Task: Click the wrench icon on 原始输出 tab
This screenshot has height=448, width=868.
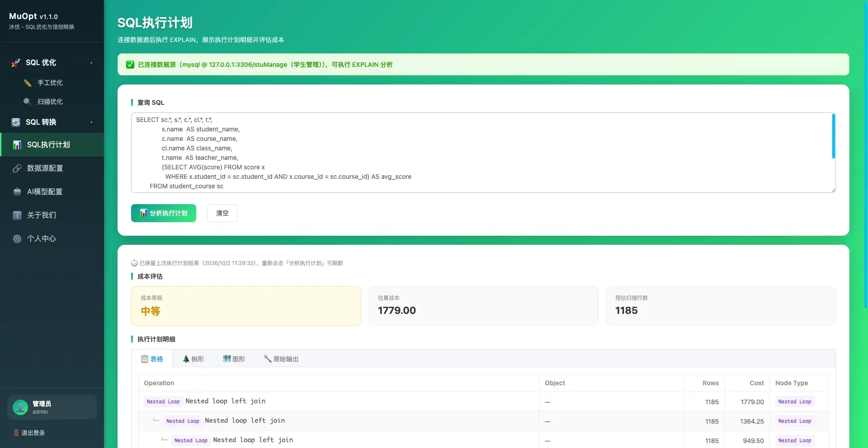Action: coord(268,359)
